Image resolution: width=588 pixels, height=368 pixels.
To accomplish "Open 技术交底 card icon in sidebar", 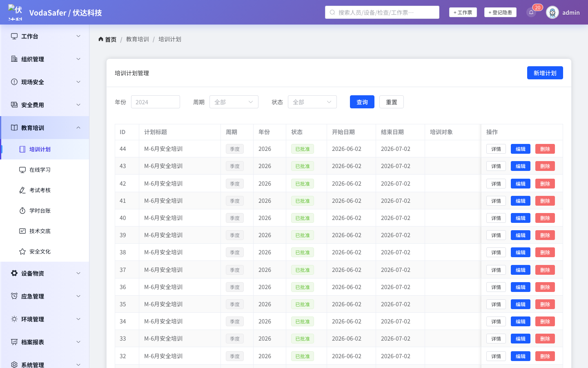I will 22,231.
